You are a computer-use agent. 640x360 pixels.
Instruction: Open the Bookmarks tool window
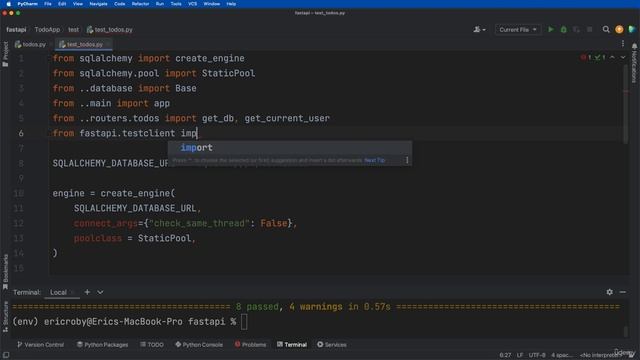[5, 271]
